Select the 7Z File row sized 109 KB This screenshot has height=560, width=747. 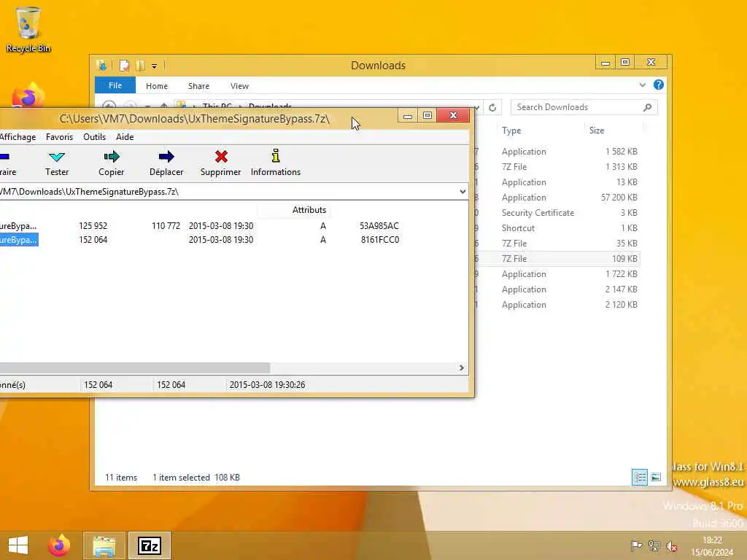(557, 259)
